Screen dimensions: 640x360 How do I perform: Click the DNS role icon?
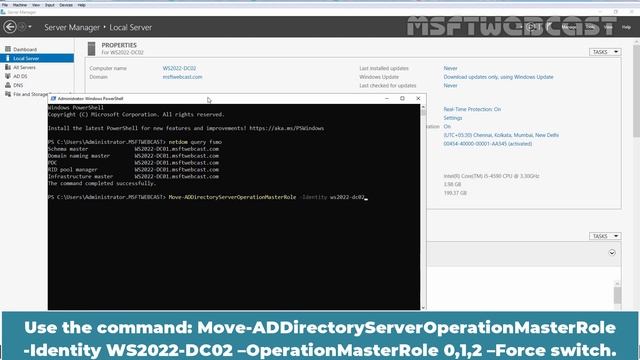tap(8, 85)
